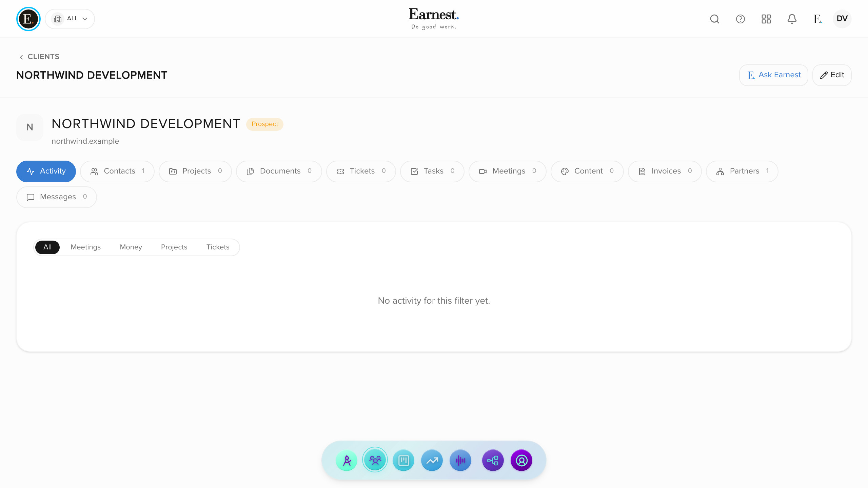The width and height of the screenshot is (868, 488).
Task: Click the kanban board dock icon
Action: tap(403, 461)
